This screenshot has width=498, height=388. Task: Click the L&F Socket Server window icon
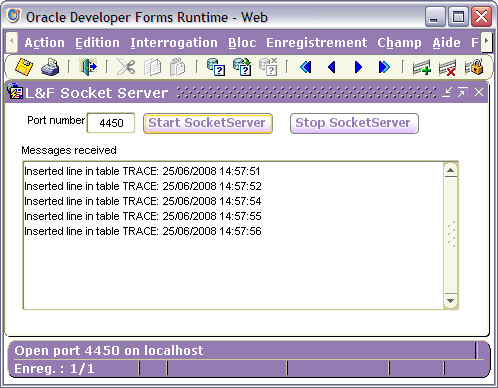click(x=15, y=91)
